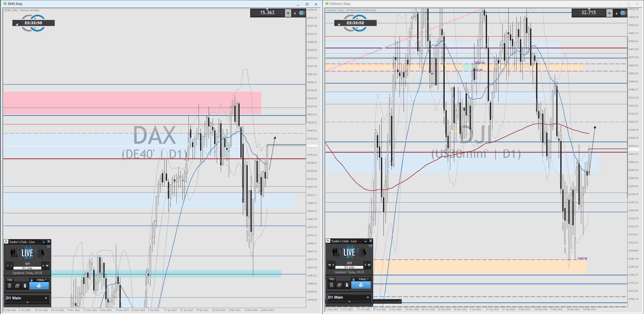
Task: Collapse D1 Main using the up arrow in DE40 panel
Action: pyautogui.click(x=27, y=302)
